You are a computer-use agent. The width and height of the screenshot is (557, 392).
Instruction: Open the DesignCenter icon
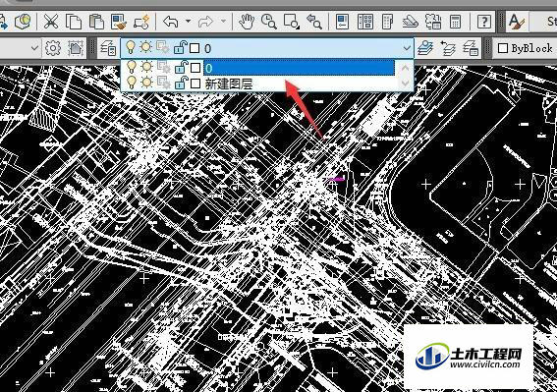(365, 22)
